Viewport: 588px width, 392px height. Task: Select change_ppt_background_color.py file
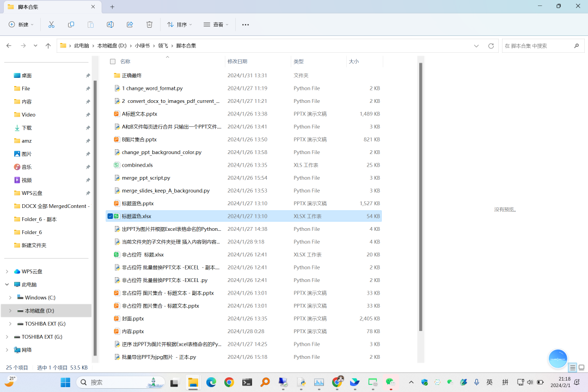[x=244, y=152]
